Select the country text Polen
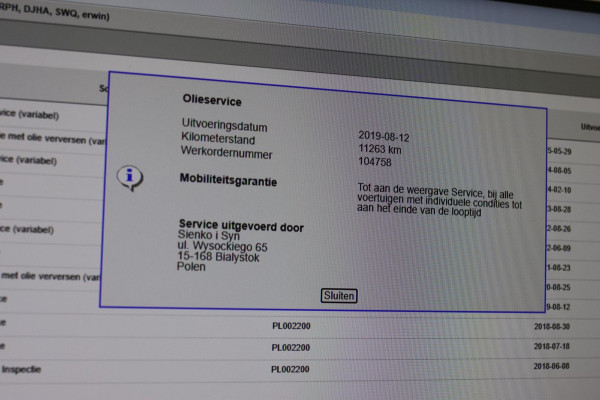Screen dimensions: 600x400 191,266
